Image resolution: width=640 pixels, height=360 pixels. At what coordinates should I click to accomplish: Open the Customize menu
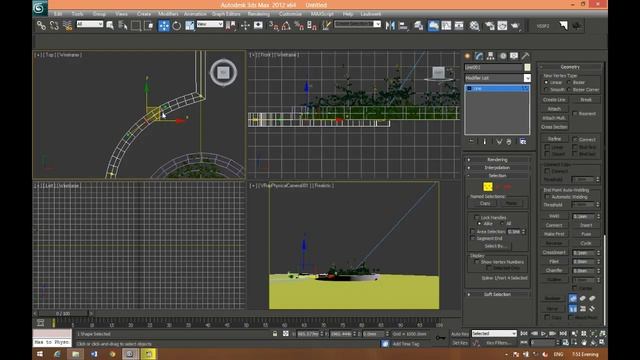[x=290, y=14]
